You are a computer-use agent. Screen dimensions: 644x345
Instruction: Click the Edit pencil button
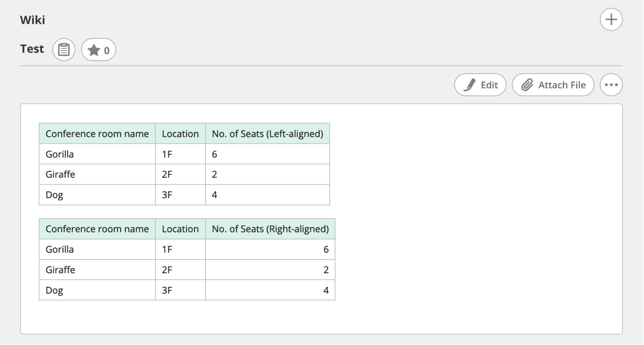480,85
